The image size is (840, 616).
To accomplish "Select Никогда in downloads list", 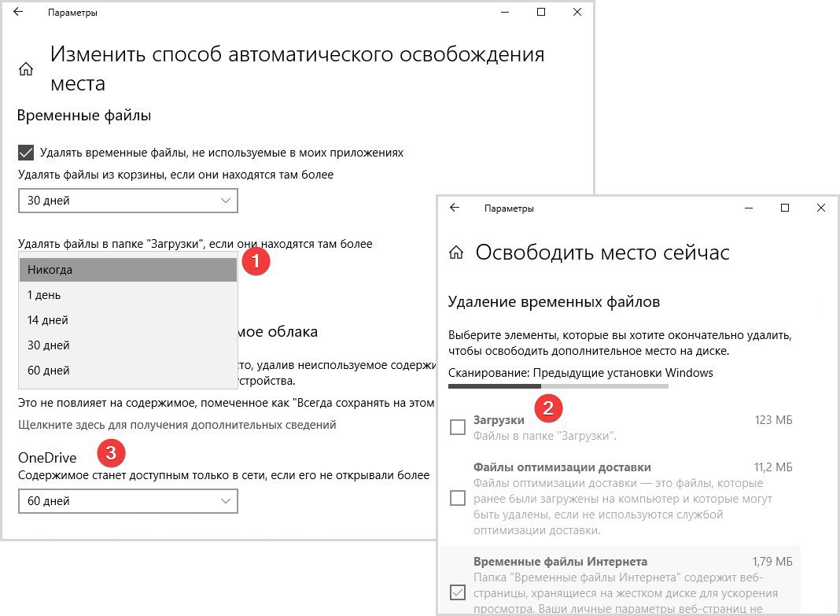I will point(128,269).
